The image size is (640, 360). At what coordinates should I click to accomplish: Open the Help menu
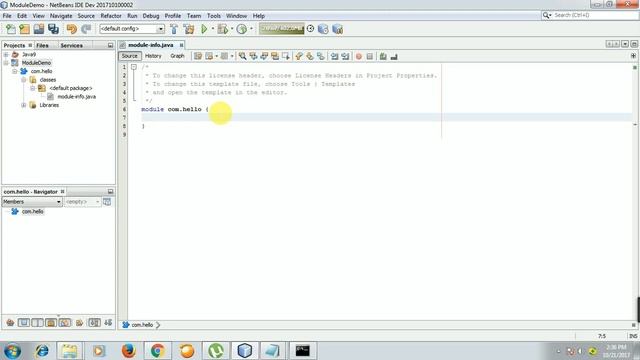(x=259, y=16)
